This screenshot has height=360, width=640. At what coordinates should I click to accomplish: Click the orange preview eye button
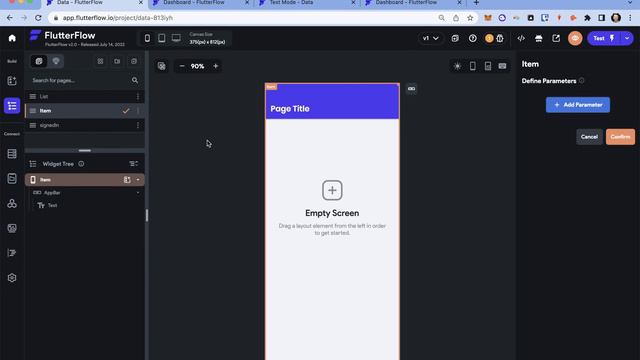[575, 38]
